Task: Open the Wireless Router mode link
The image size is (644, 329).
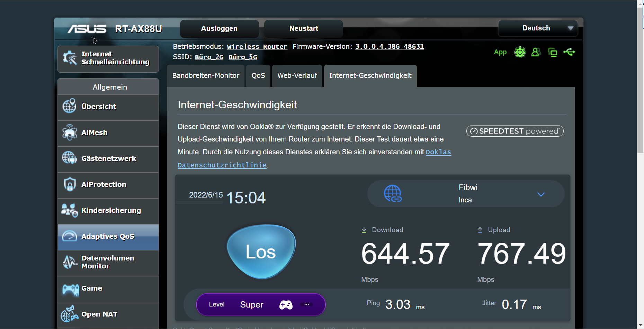Action: tap(257, 47)
